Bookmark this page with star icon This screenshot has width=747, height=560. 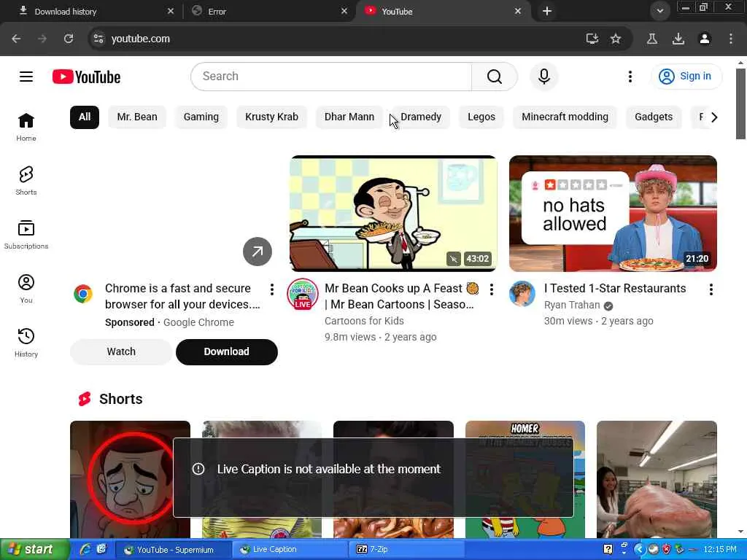(x=616, y=39)
